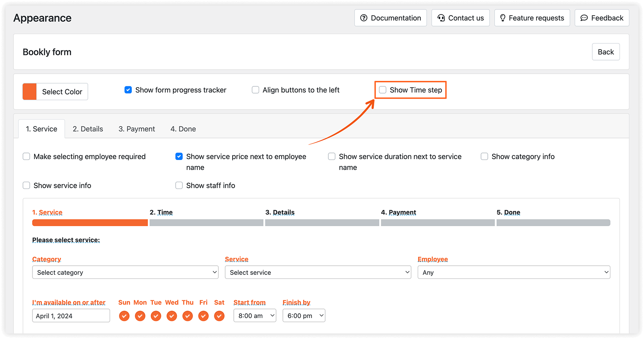The width and height of the screenshot is (644, 339).
Task: Click the Category field label
Action: [x=47, y=259]
